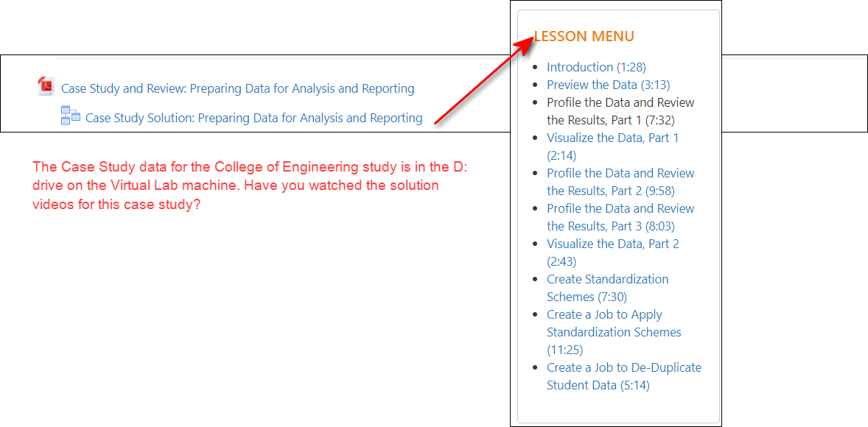
Task: Select Profile the Data and Review, Part 1
Action: (620, 111)
